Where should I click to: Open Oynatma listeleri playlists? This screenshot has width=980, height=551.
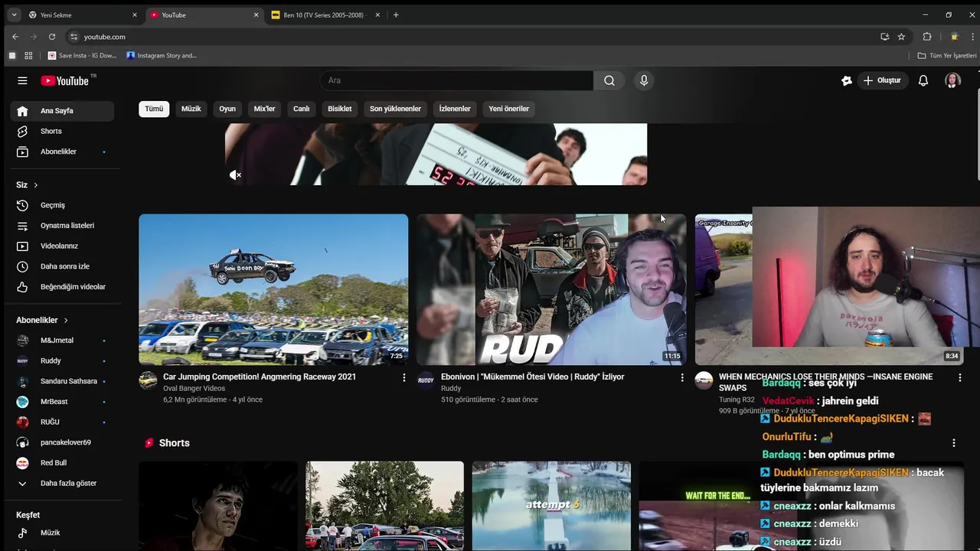pyautogui.click(x=62, y=226)
